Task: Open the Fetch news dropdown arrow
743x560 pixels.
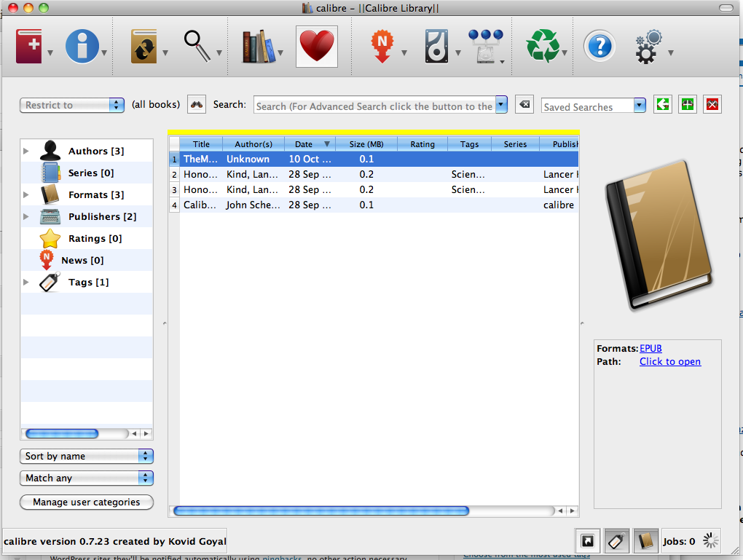Action: tap(404, 53)
